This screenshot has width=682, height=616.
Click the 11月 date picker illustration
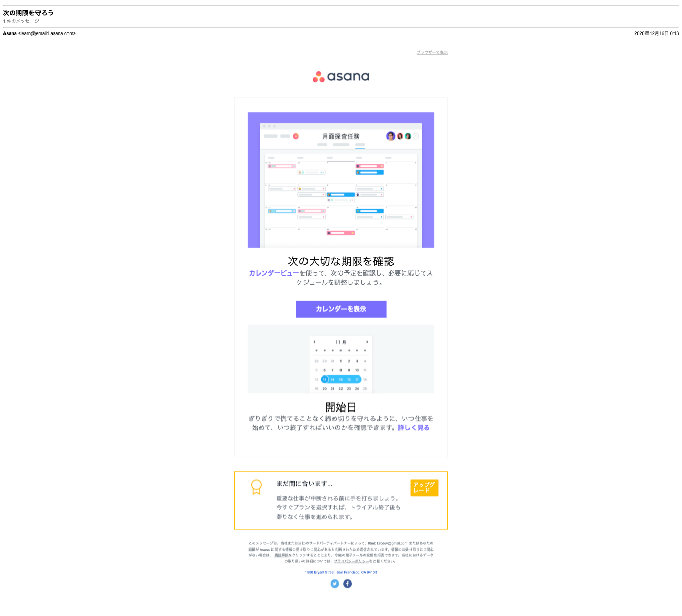pos(341,359)
